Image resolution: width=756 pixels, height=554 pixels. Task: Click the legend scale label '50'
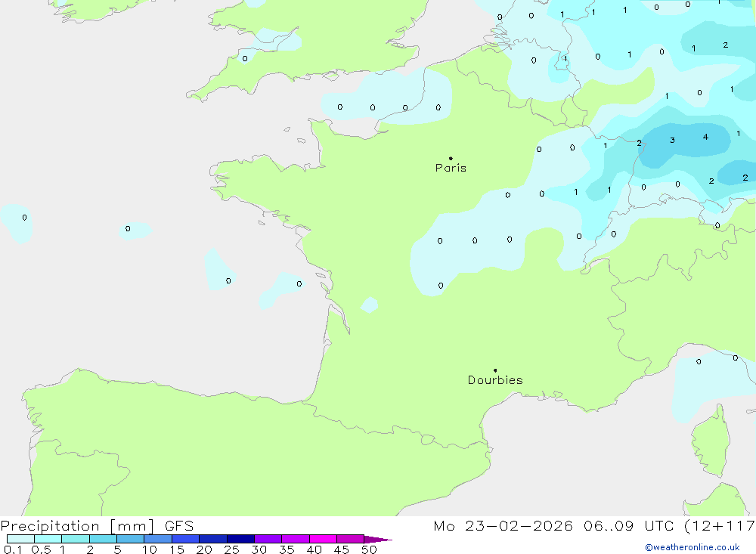coord(369,549)
